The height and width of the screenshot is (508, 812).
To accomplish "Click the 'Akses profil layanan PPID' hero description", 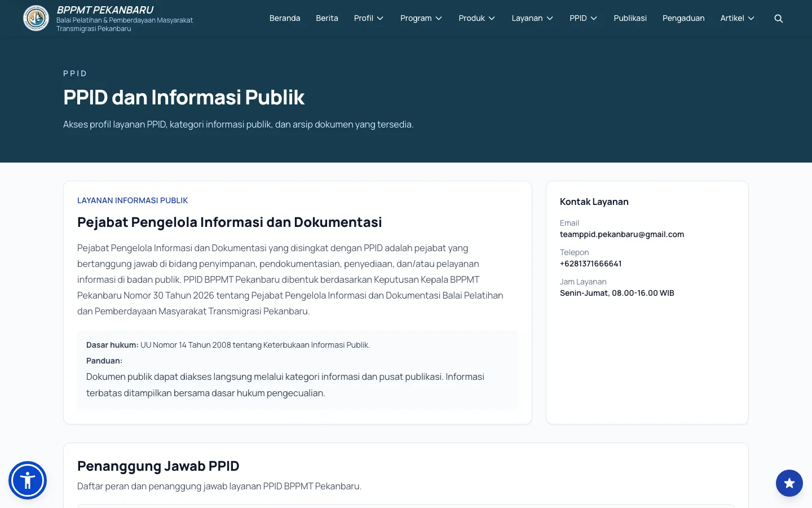I will pos(239,124).
